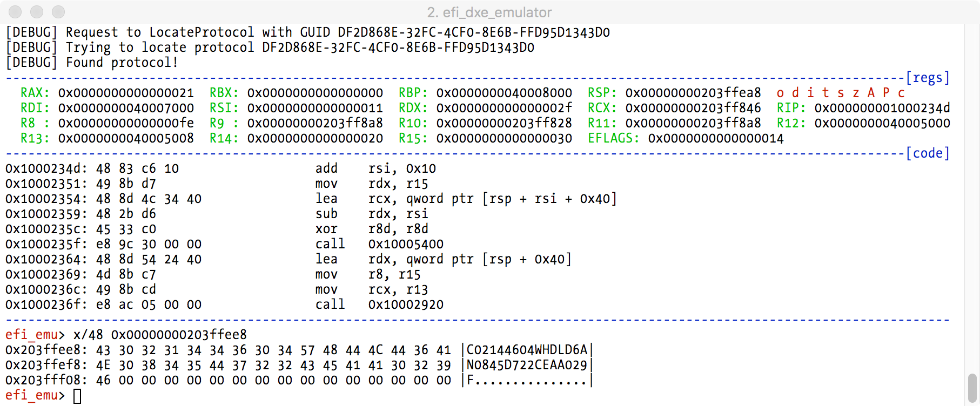Click the ASCII dump text "C02144604WHDLD6A"
The image size is (980, 406).
pyautogui.click(x=527, y=350)
